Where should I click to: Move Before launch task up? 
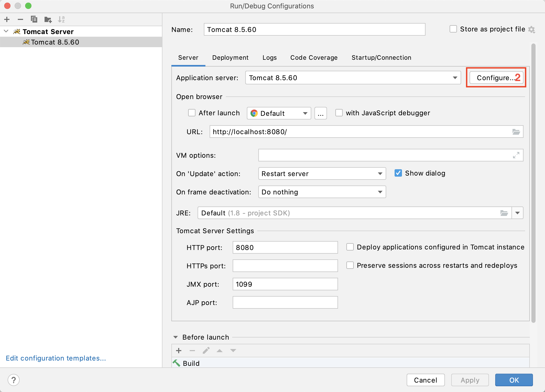pyautogui.click(x=220, y=351)
